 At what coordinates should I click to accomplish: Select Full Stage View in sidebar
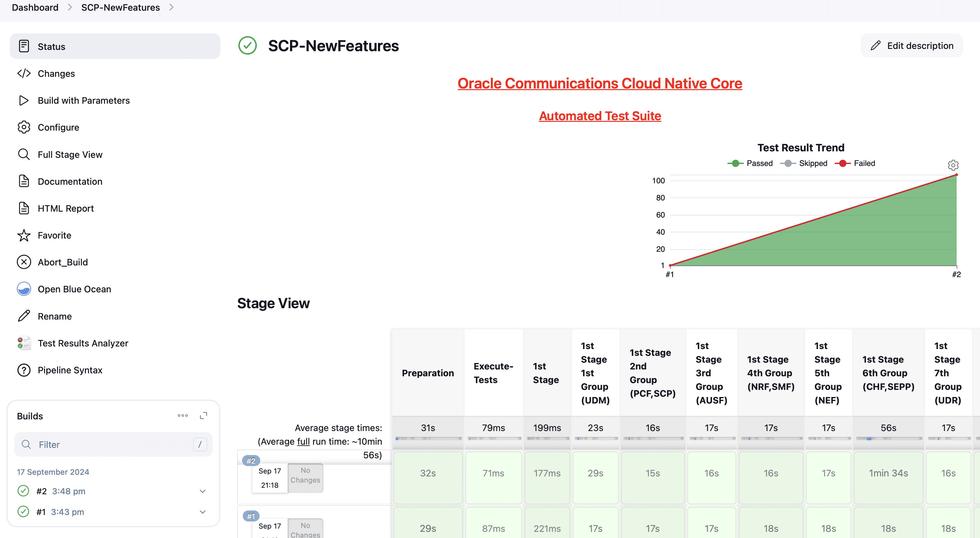[70, 155]
